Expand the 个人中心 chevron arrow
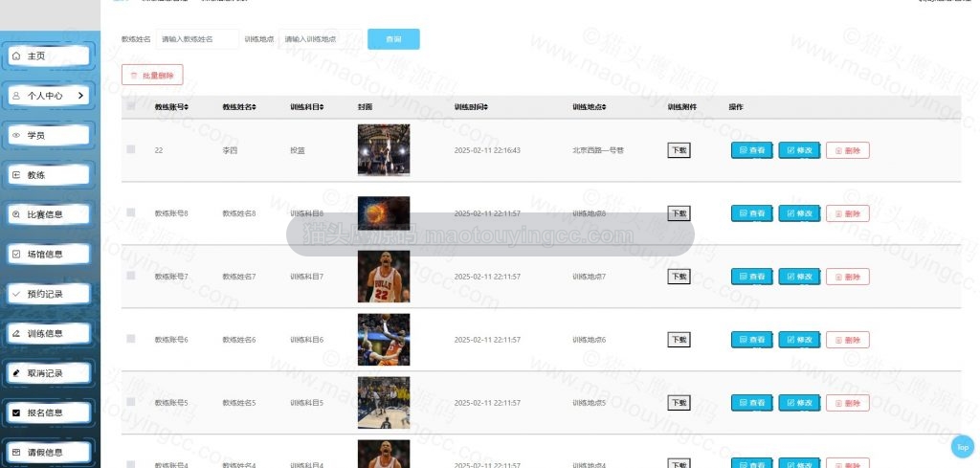The width and height of the screenshot is (980, 468). [x=80, y=96]
